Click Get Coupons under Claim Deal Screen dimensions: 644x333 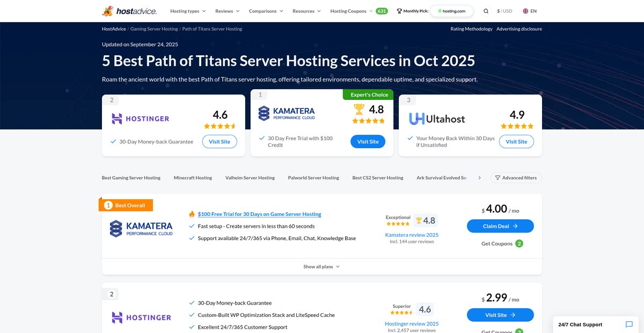496,243
